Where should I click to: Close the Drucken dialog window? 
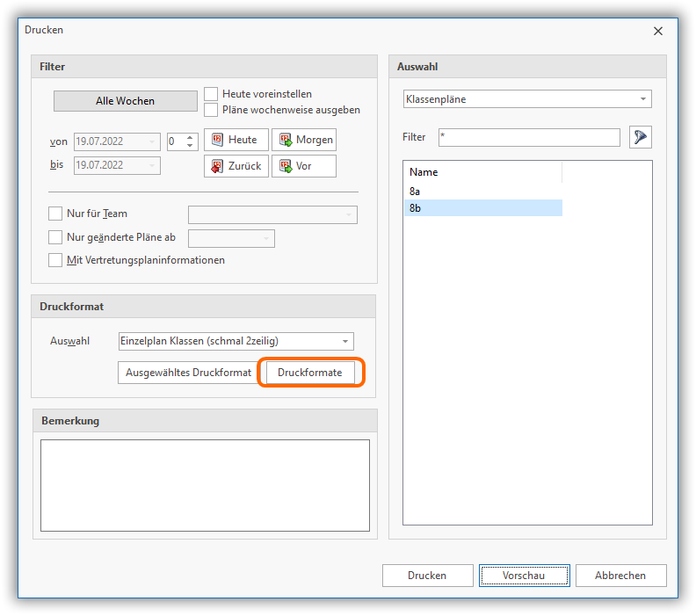(x=658, y=31)
